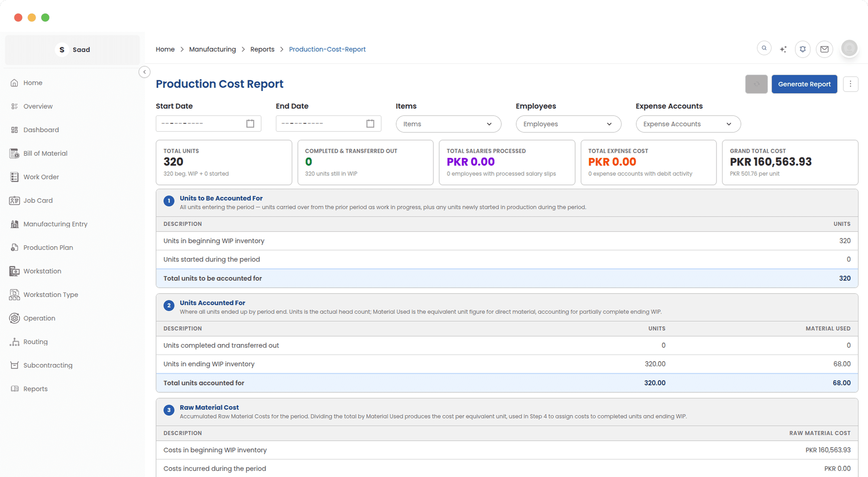Open the Job Card page
The image size is (868, 477).
38,200
